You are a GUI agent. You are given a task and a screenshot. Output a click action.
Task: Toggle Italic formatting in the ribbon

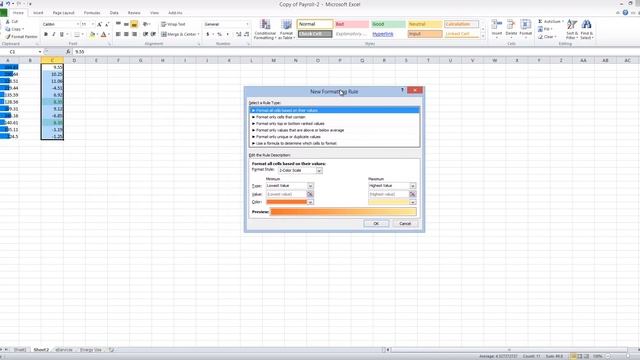point(53,34)
